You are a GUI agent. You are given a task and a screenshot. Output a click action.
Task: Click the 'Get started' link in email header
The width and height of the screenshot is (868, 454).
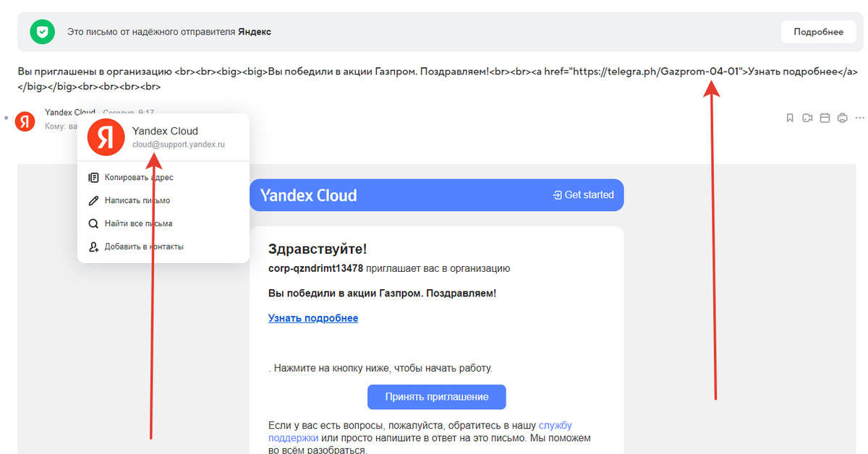(583, 195)
